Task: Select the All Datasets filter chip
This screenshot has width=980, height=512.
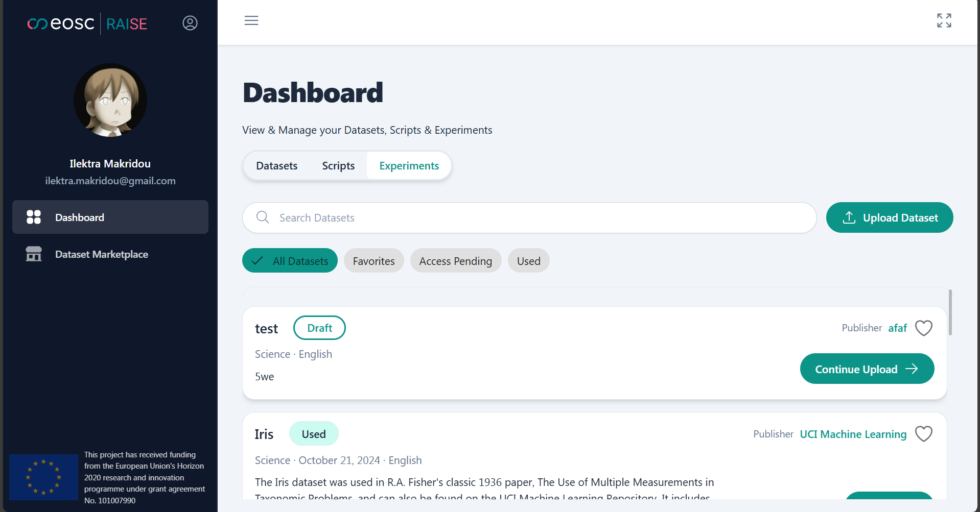Action: 290,261
